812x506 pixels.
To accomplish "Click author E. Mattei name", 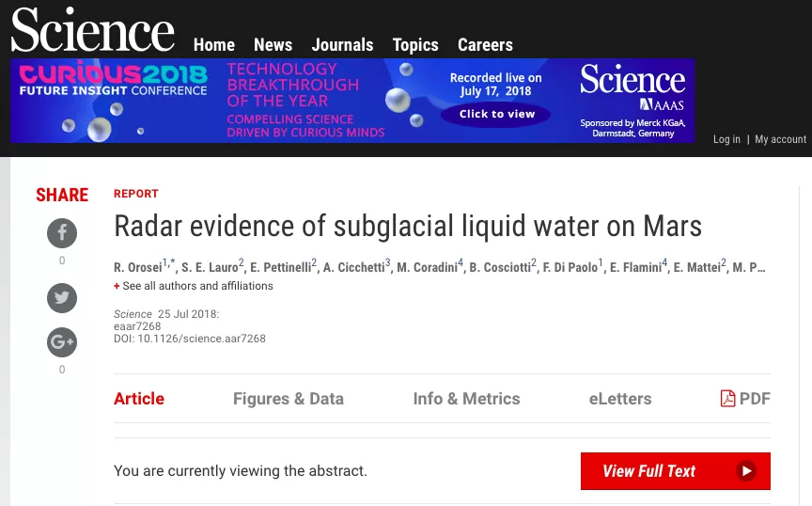I will 697,267.
